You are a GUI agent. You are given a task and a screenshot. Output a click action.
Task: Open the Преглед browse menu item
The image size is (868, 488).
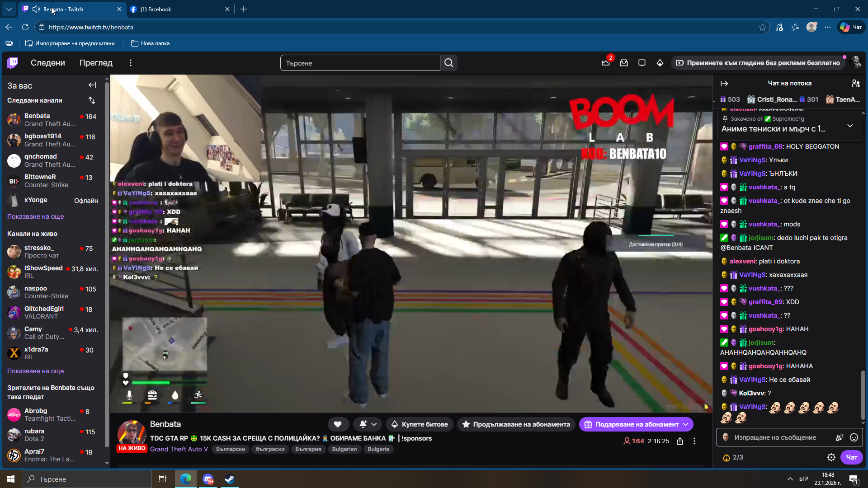[96, 63]
